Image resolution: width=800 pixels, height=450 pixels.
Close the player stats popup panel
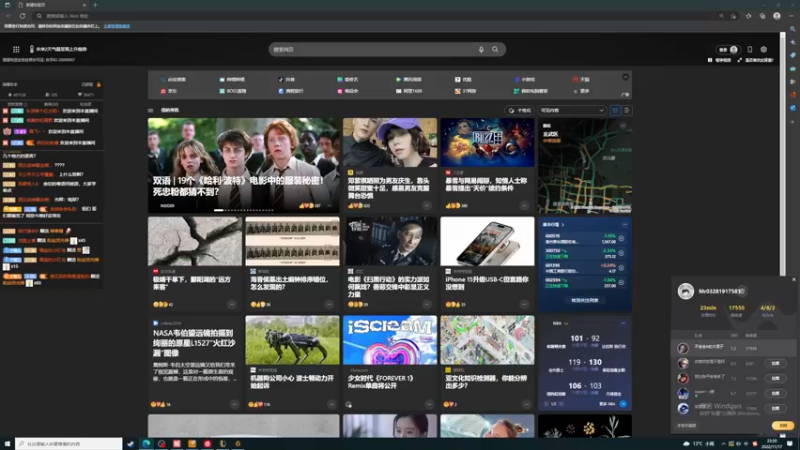pos(794,279)
